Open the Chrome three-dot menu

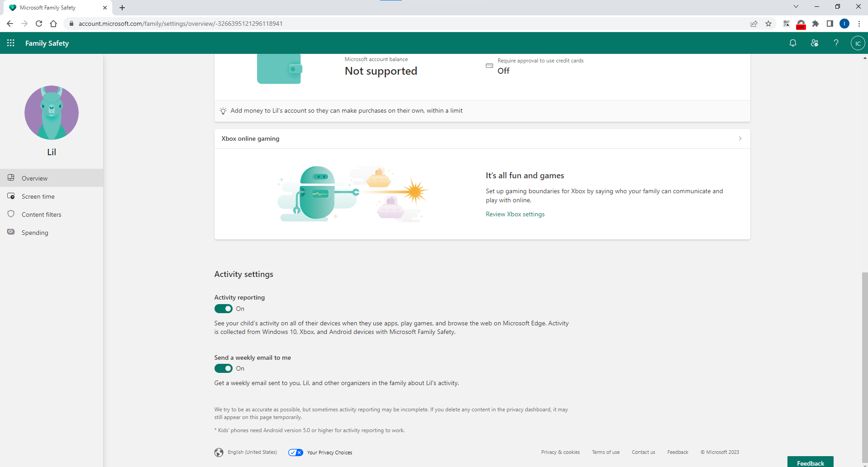(859, 24)
